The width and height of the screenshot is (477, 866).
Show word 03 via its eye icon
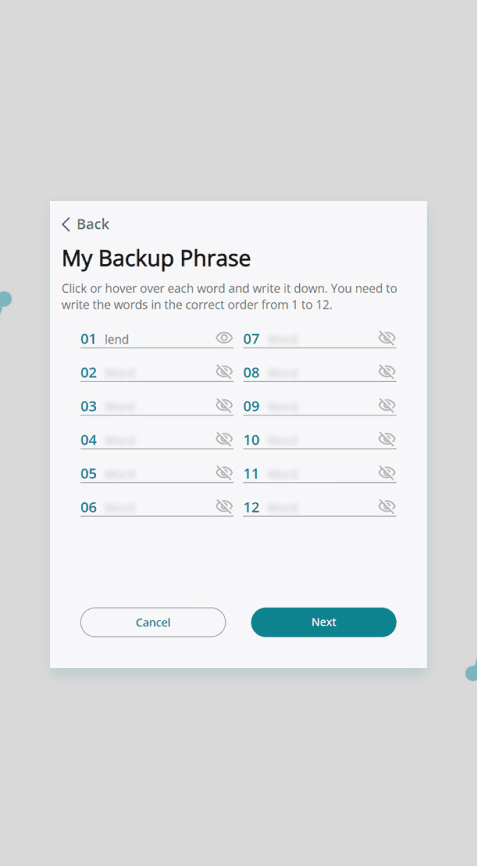(224, 405)
